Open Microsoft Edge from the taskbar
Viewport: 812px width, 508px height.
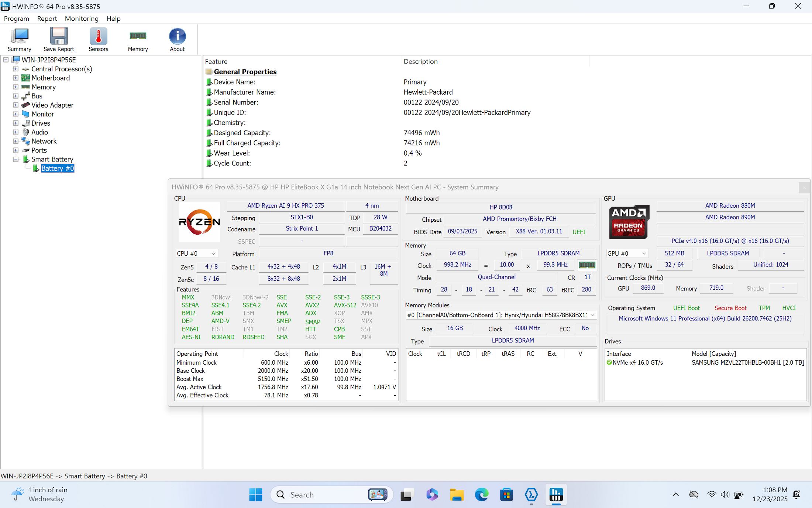click(481, 494)
